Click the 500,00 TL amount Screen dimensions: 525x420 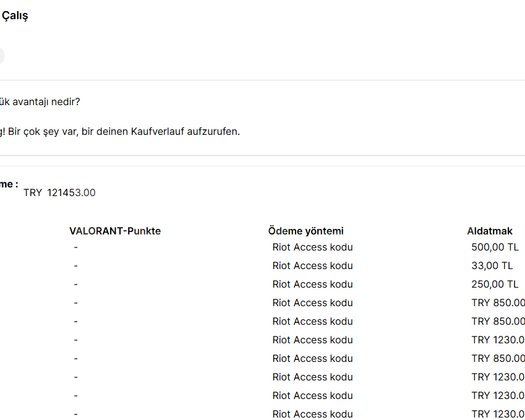[x=495, y=247]
